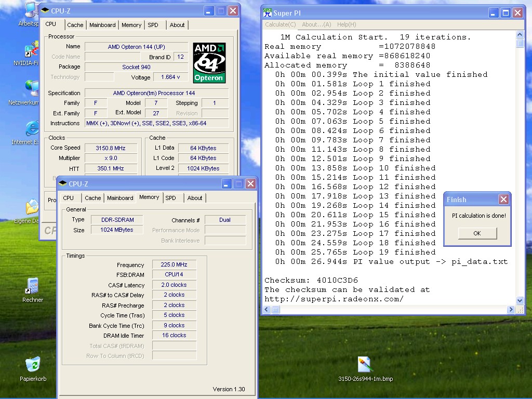Open 3150-26s944-1m.bmp file icon
532x399 pixels.
click(x=365, y=365)
